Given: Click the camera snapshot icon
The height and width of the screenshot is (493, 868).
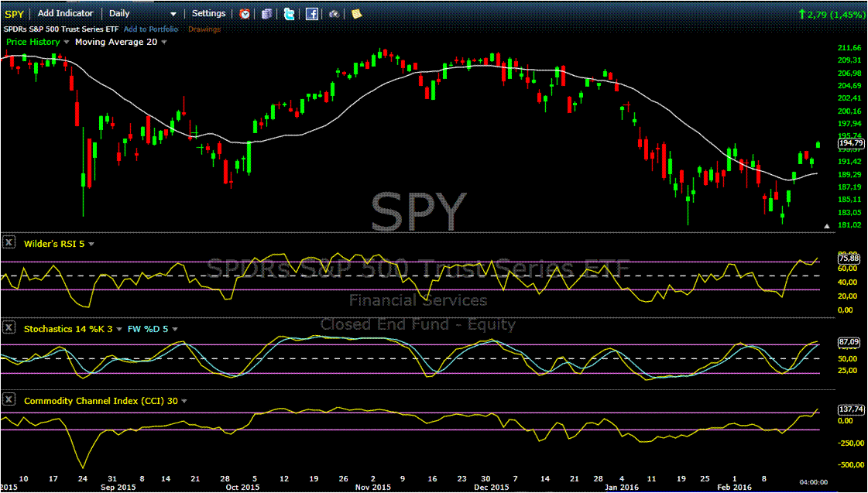Looking at the screenshot, I should (334, 14).
